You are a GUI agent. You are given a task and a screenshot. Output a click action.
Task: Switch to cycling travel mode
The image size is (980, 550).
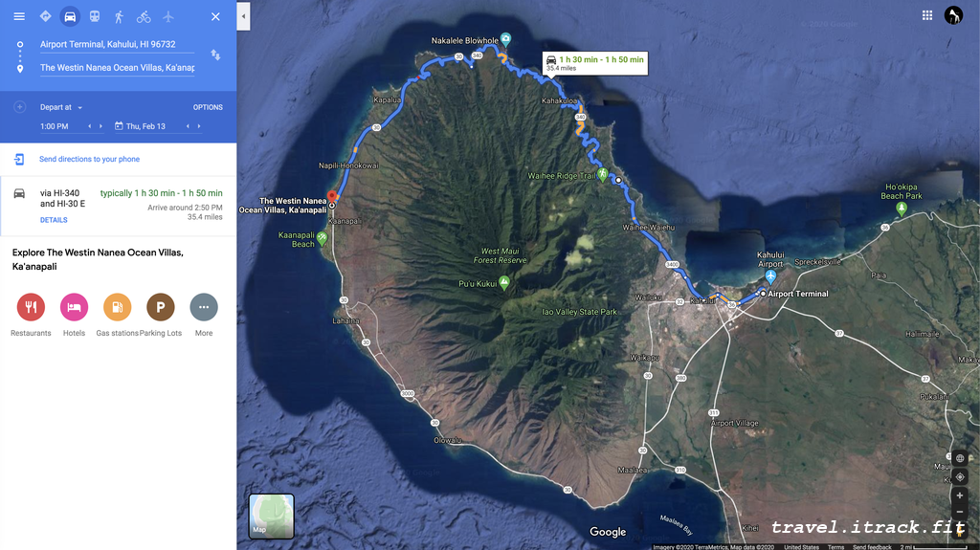coord(144,17)
